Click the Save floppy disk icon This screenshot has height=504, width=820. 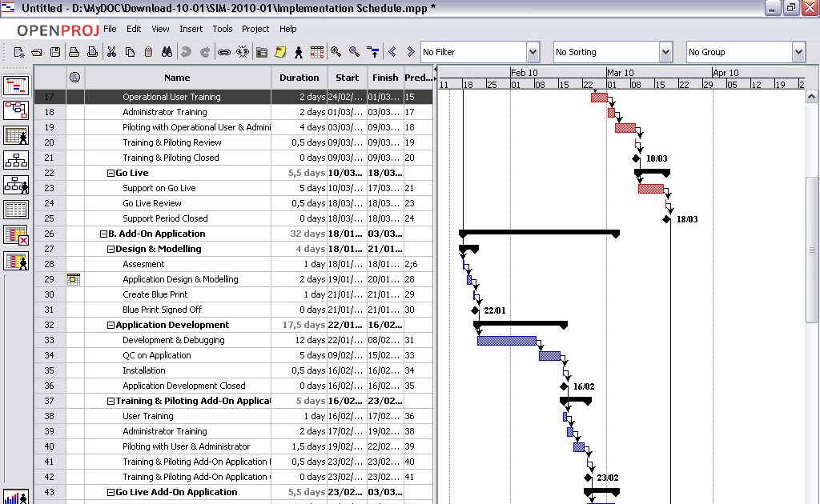(55, 52)
